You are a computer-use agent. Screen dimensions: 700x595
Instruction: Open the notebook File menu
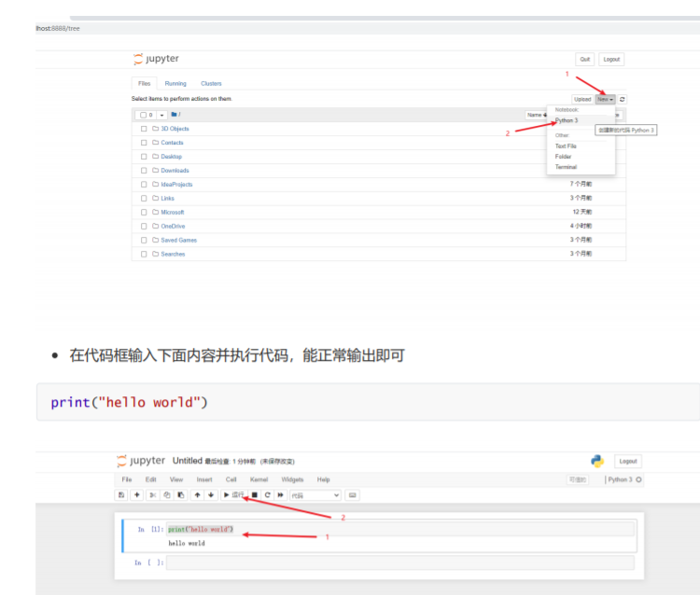127,479
